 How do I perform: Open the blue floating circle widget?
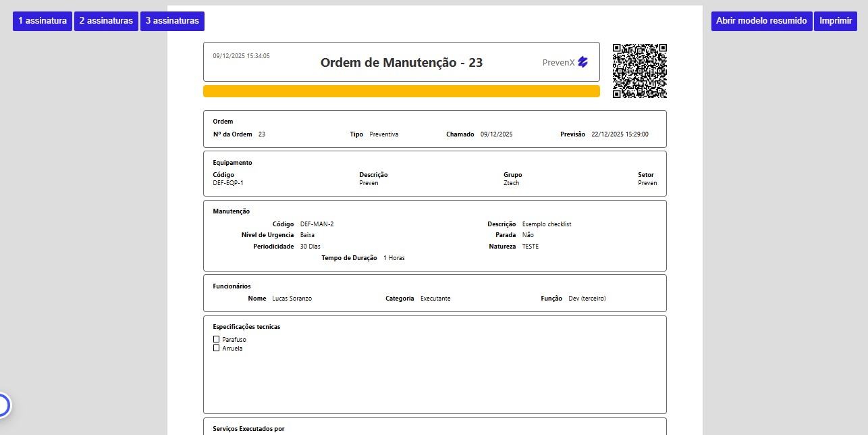[x=2, y=405]
